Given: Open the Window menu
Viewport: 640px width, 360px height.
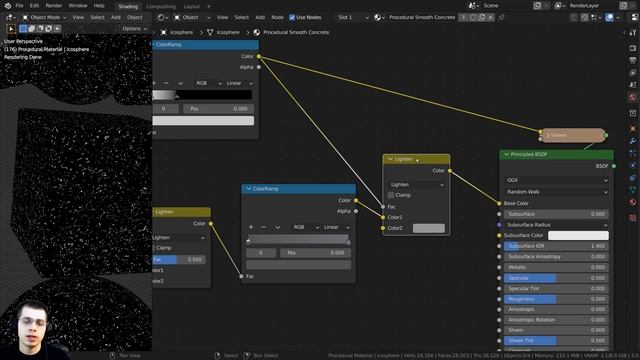Looking at the screenshot, I should coord(78,6).
